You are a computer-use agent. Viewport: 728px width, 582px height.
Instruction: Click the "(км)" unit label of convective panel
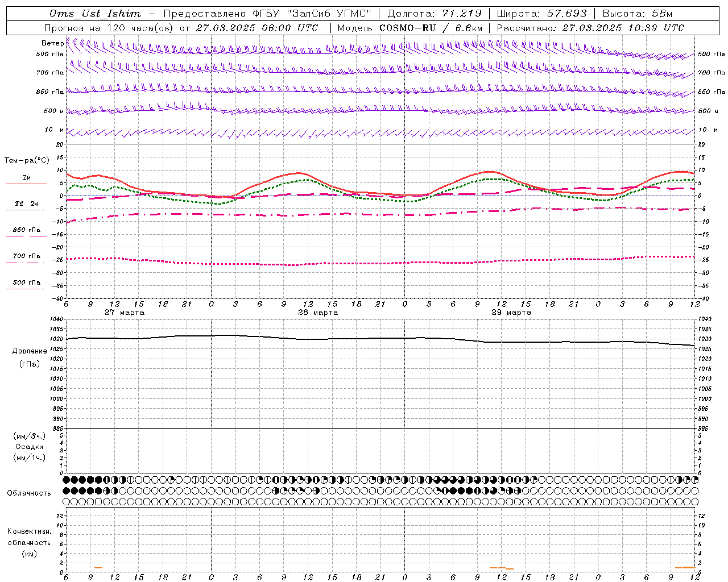[30, 554]
